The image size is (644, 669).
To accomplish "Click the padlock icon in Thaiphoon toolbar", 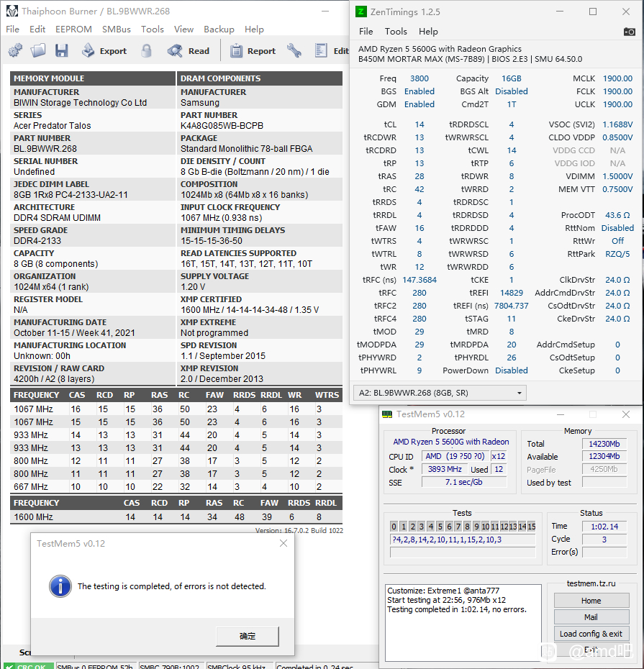I will 146,50.
